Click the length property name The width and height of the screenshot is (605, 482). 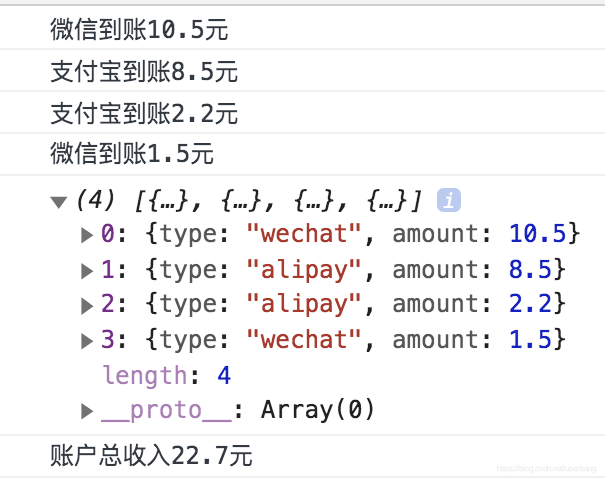145,376
